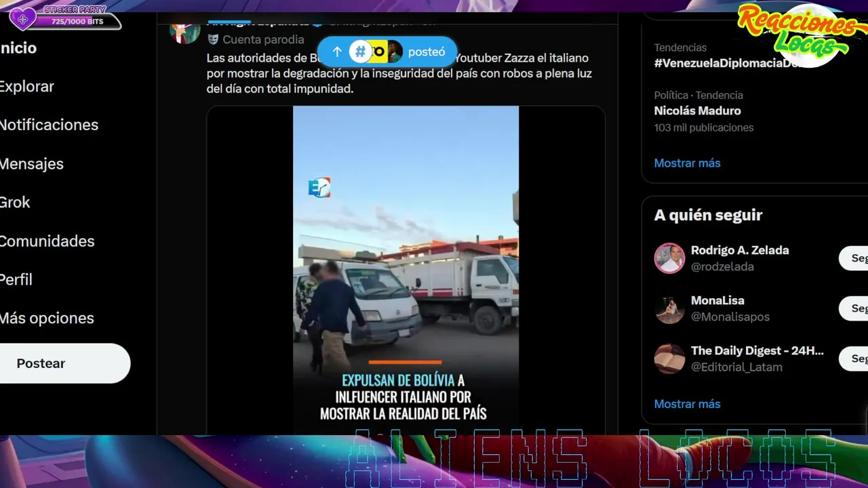Click the @Editorial_Latam handle
The width and height of the screenshot is (868, 488).
(x=736, y=367)
